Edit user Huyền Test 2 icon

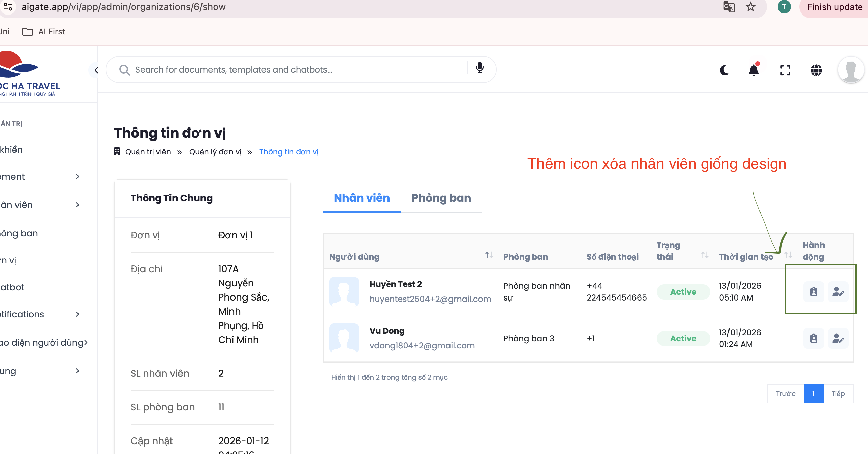[x=838, y=292]
